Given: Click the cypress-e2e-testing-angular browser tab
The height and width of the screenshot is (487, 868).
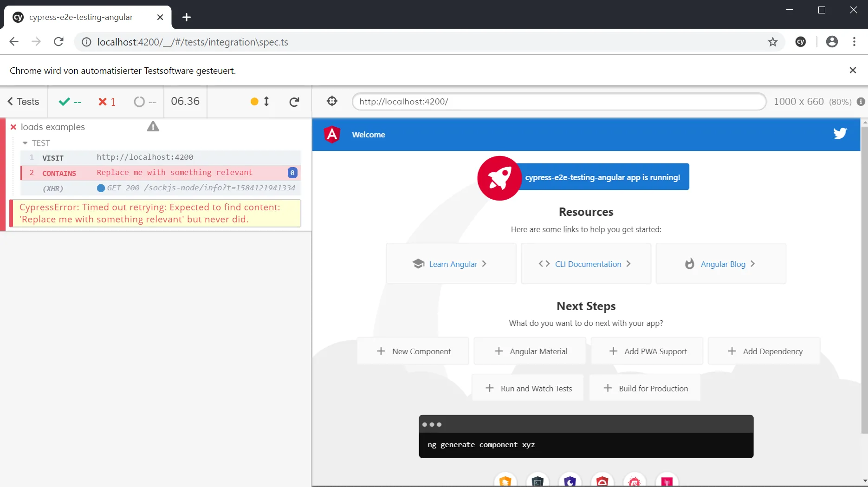Looking at the screenshot, I should (81, 17).
